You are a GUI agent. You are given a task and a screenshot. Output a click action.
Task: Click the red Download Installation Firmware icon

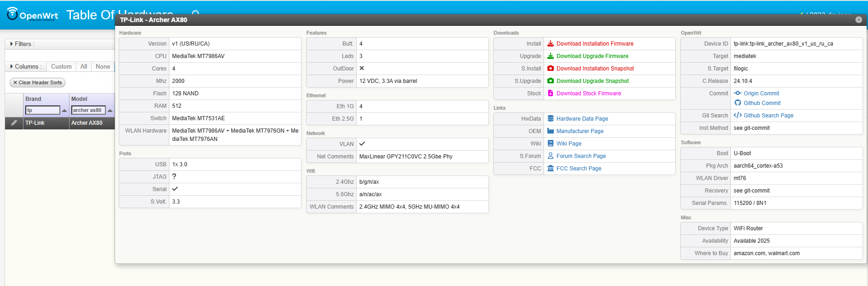[550, 44]
